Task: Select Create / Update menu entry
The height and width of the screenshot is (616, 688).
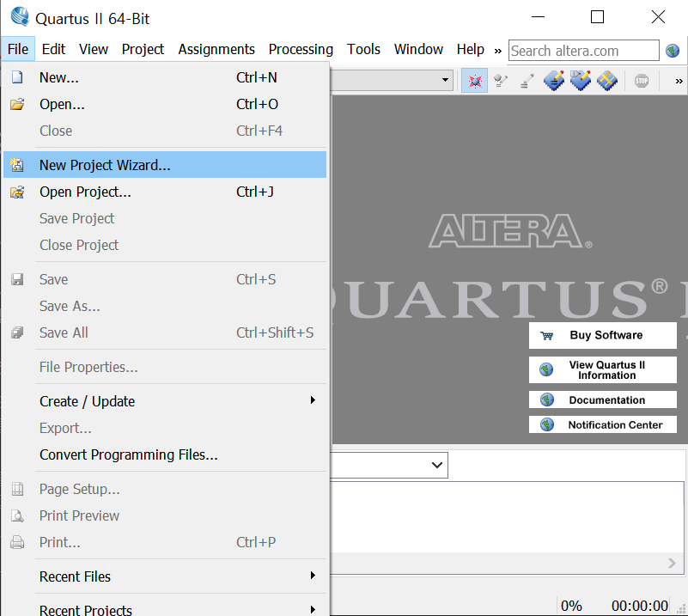Action: (x=165, y=401)
